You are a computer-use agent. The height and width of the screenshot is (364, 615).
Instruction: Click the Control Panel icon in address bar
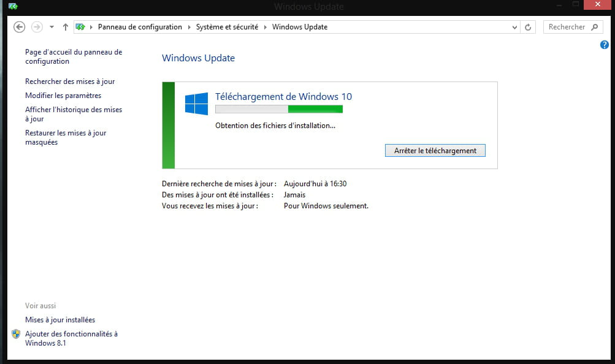click(x=80, y=27)
